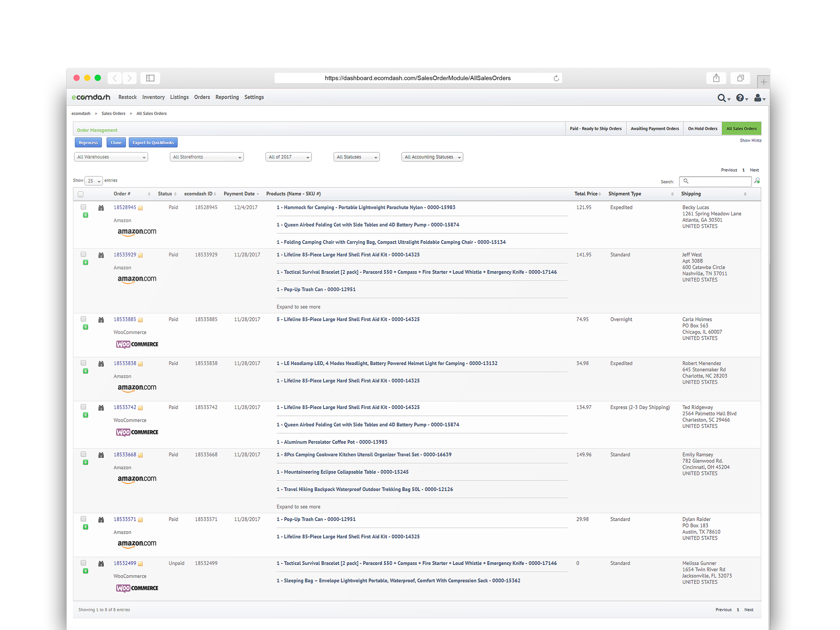Image resolution: width=840 pixels, height=630 pixels.
Task: Open the Listings menu
Action: click(x=179, y=97)
